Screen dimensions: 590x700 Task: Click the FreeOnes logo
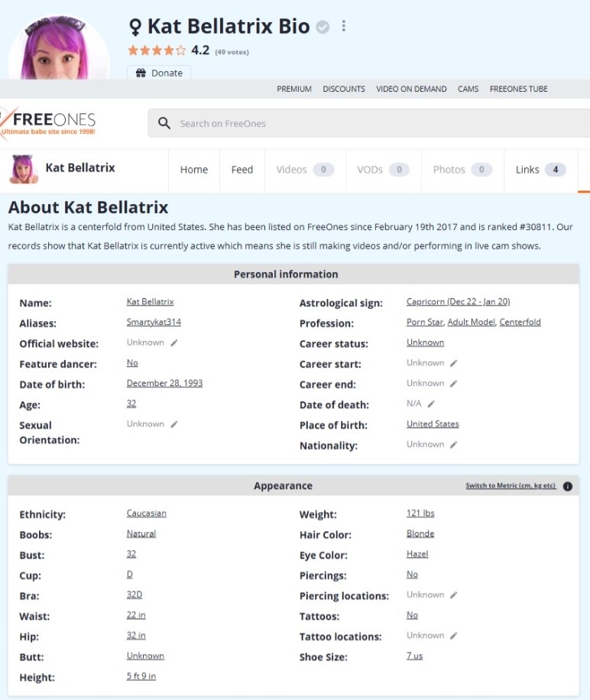coord(49,122)
